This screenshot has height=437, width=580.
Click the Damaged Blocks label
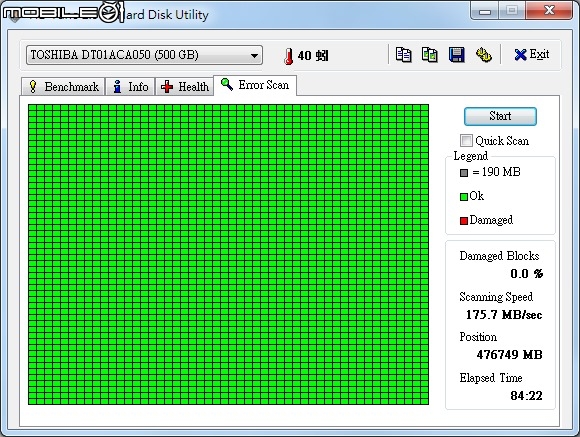499,256
